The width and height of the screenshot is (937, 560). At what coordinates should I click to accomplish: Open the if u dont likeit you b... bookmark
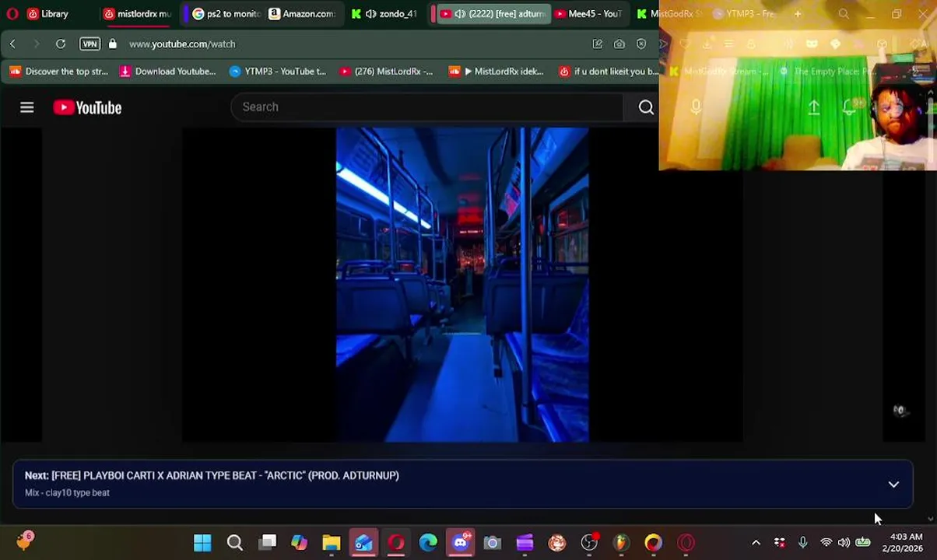coord(609,72)
